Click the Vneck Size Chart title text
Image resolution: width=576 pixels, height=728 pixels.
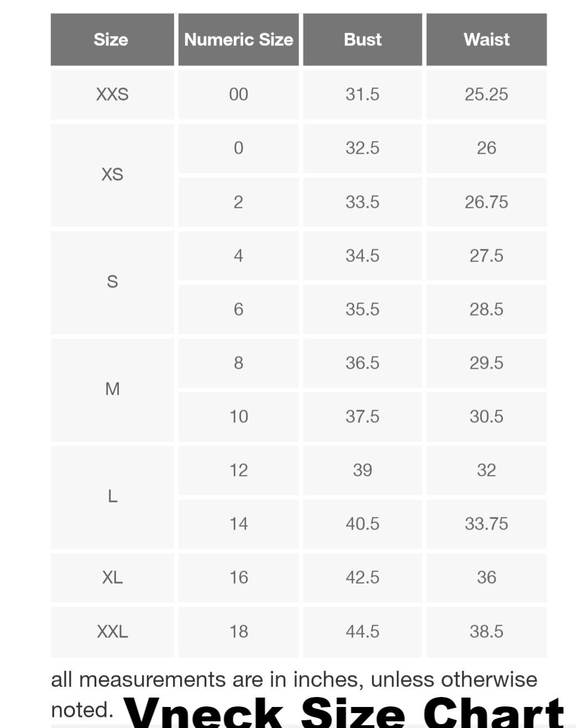tap(344, 712)
